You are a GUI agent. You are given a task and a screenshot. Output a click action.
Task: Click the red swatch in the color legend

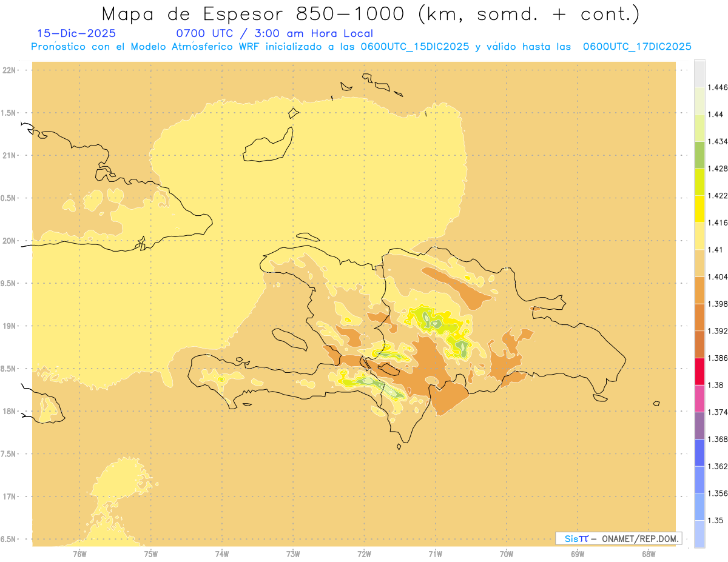[x=699, y=371]
